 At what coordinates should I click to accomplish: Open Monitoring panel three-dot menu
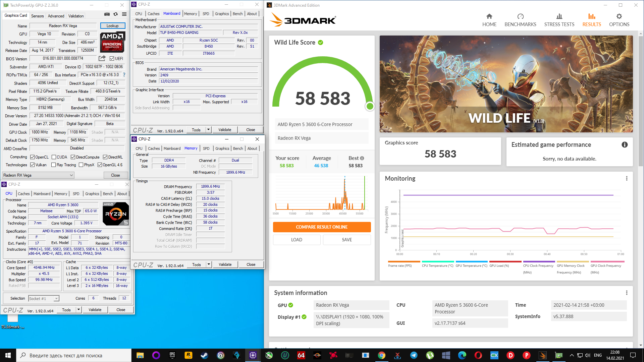click(x=627, y=179)
